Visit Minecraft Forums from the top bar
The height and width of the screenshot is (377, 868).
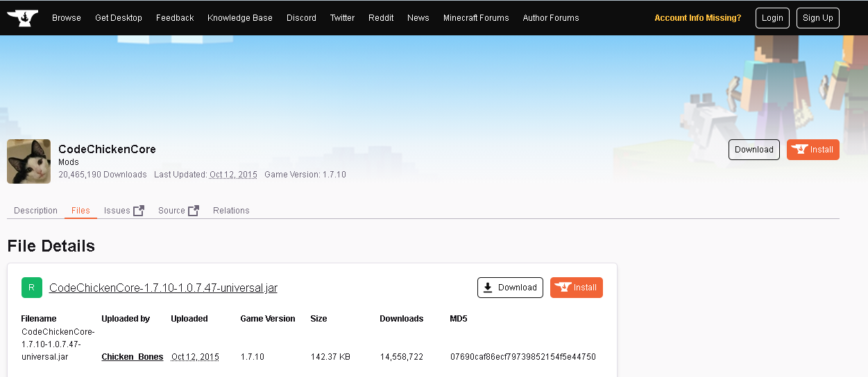pos(476,18)
